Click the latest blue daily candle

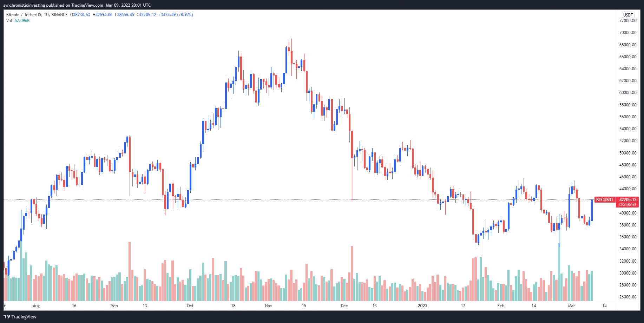[592, 210]
